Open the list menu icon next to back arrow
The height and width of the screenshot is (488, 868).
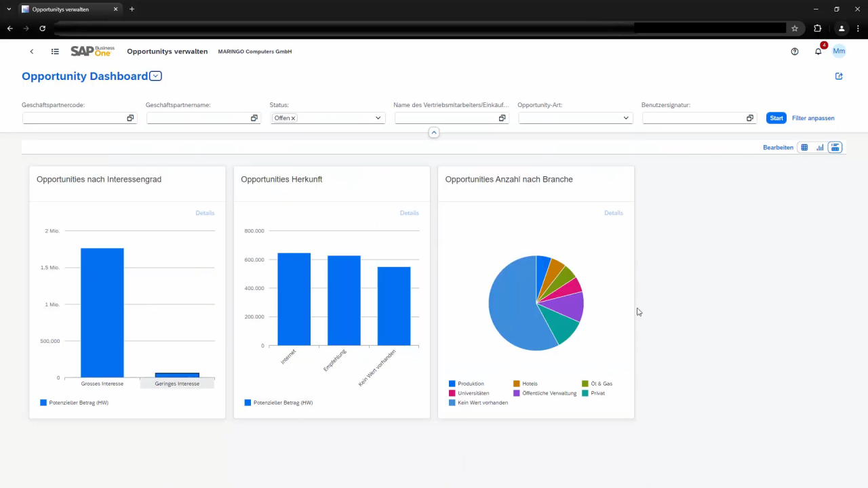coord(55,51)
